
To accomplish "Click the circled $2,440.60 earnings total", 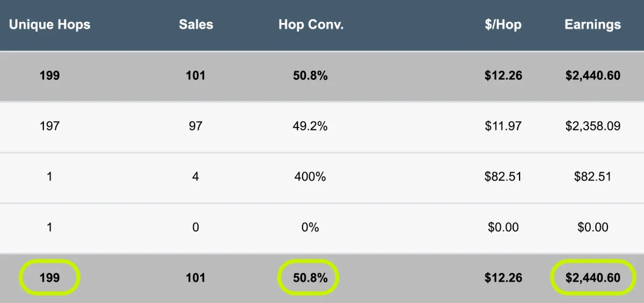I will click(x=592, y=278).
